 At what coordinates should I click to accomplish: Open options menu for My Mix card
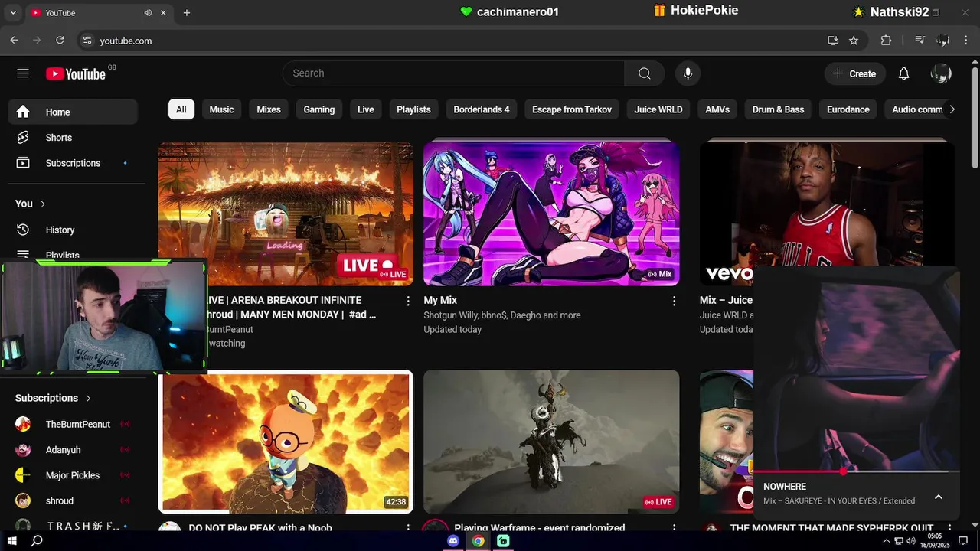[675, 302]
